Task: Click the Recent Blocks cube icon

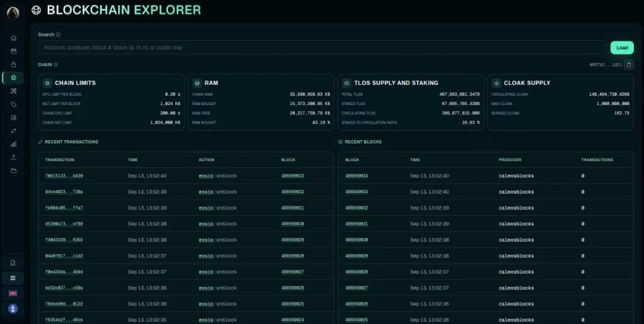Action: click(340, 142)
